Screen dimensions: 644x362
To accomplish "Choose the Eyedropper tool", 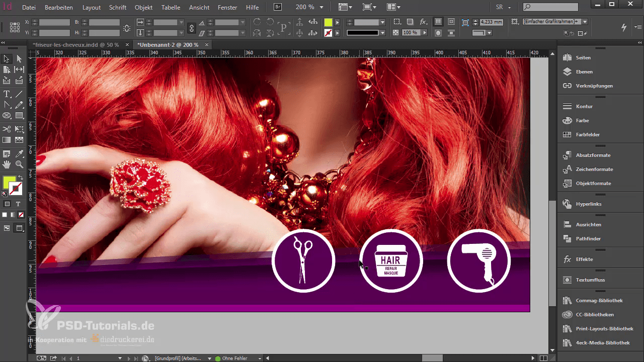I will tap(20, 153).
